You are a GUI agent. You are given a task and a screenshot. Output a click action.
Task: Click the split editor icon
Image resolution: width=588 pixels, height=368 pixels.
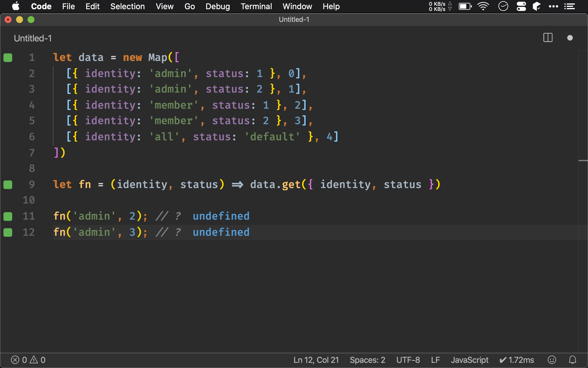(548, 38)
